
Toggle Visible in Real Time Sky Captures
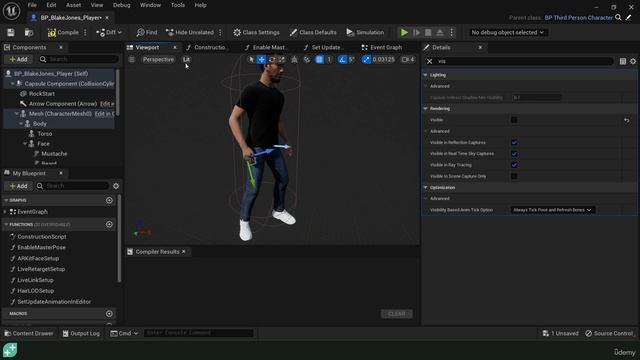(514, 154)
